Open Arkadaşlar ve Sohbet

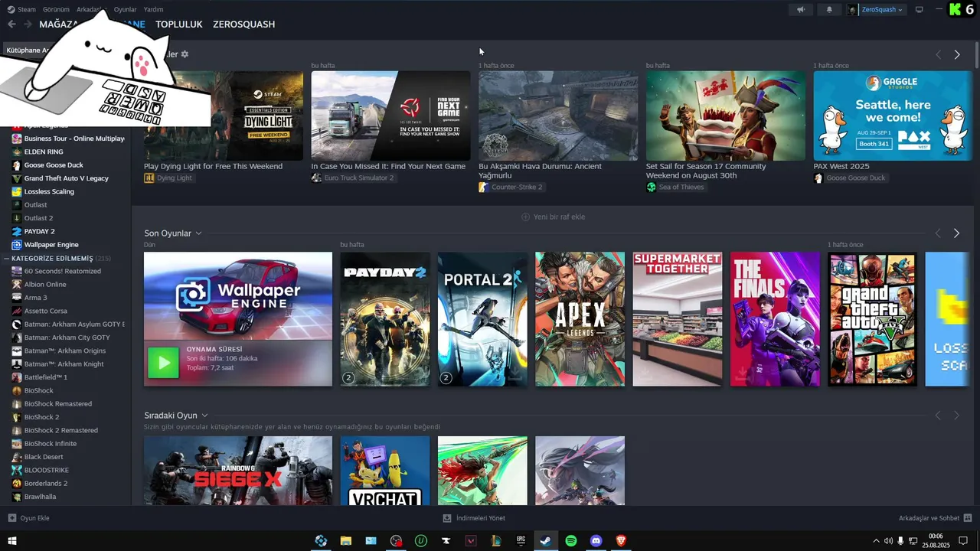click(x=929, y=518)
